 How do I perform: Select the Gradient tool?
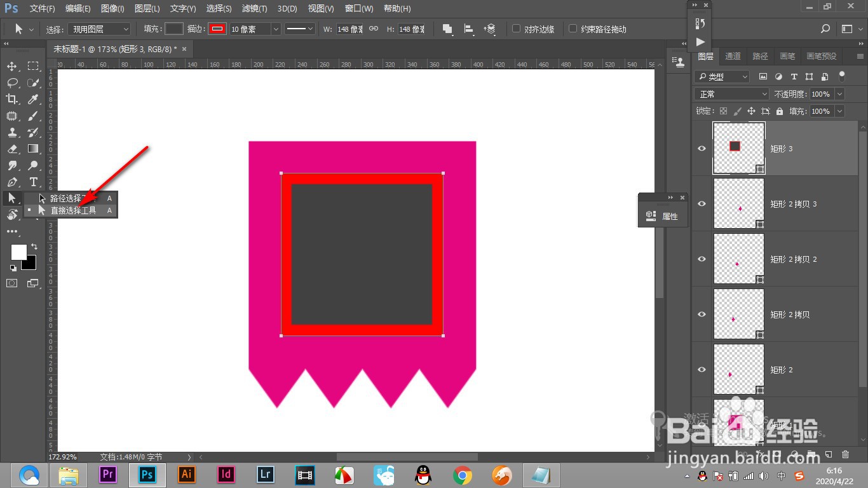[33, 149]
